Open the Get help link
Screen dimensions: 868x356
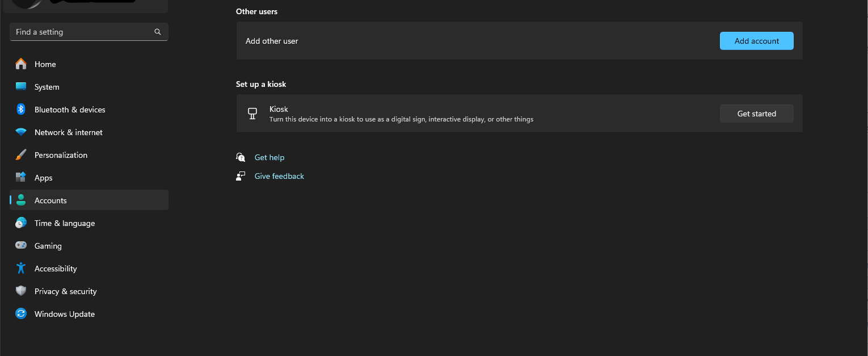pos(269,157)
